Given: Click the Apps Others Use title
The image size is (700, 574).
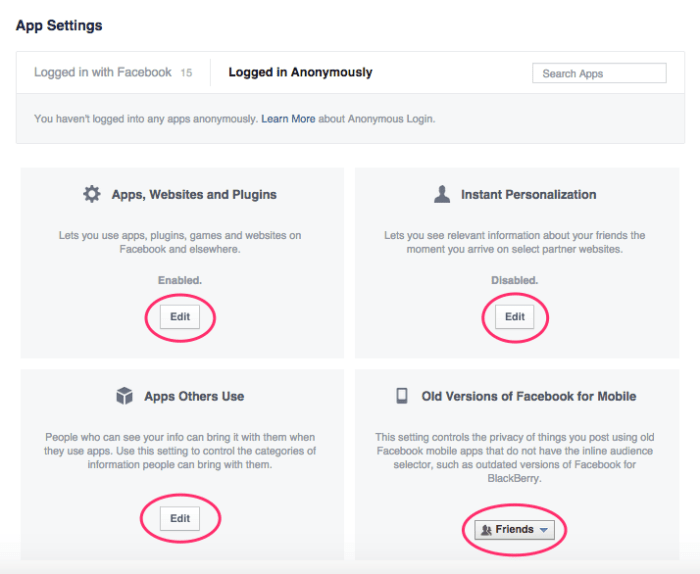Looking at the screenshot, I should coord(194,396).
